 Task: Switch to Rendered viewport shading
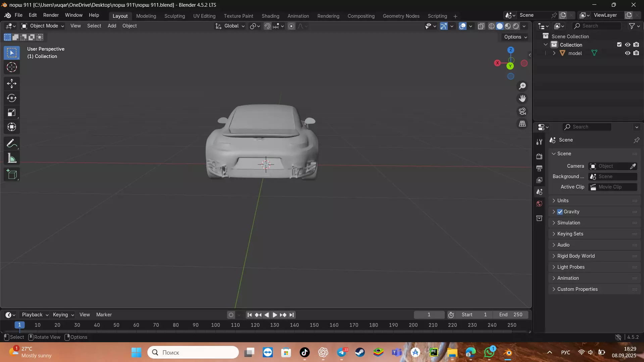516,26
